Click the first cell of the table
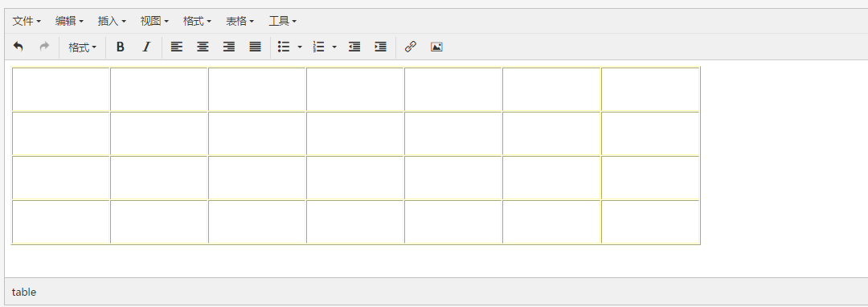This screenshot has width=868, height=307. [61, 89]
